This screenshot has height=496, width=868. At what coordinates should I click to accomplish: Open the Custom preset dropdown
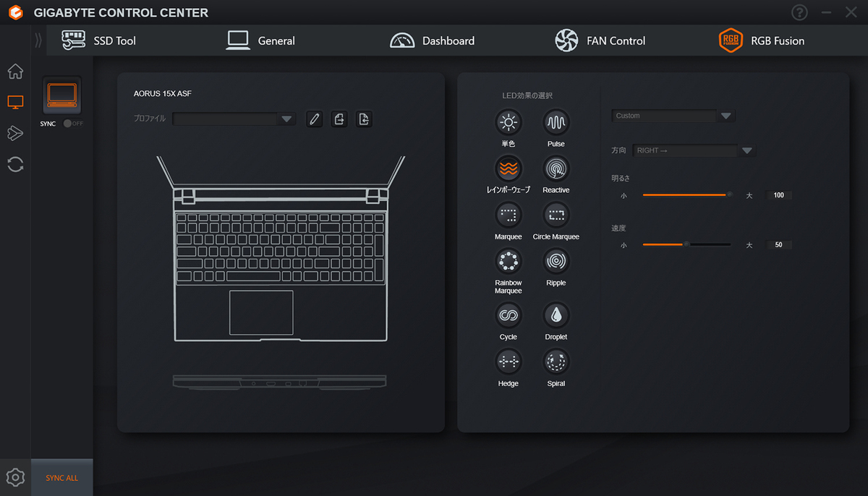click(673, 116)
